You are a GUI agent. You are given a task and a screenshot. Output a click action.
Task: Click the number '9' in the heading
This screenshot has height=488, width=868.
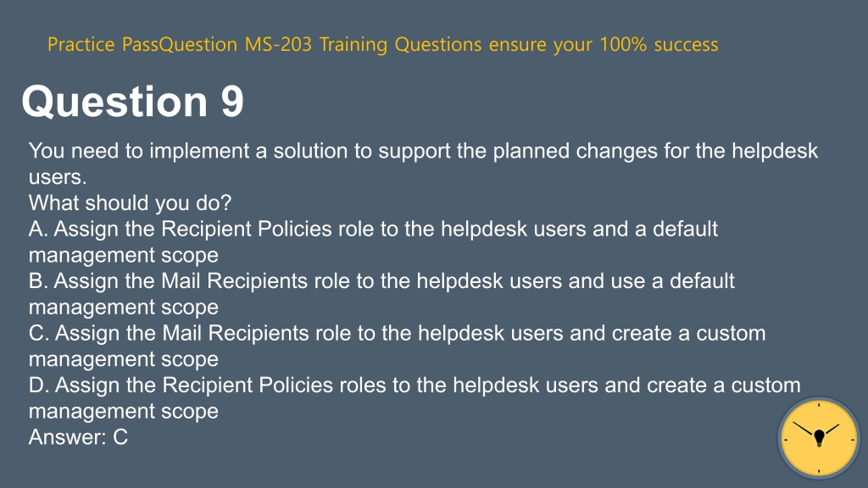click(232, 102)
